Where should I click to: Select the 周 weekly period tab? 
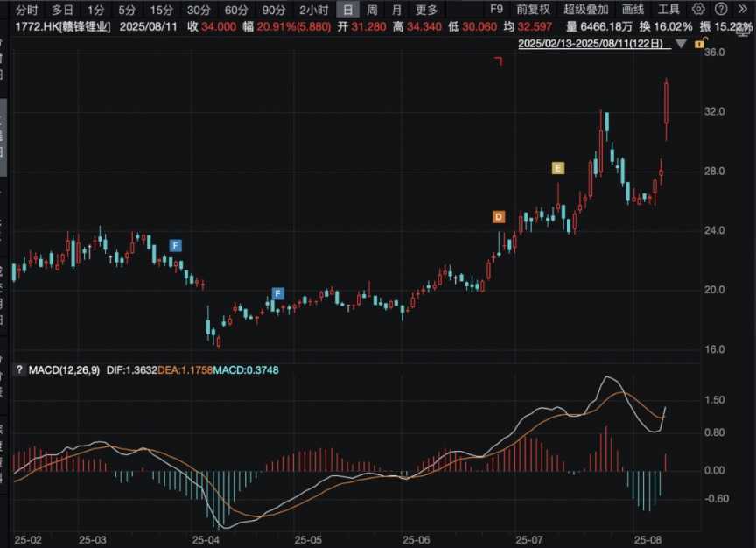click(372, 10)
